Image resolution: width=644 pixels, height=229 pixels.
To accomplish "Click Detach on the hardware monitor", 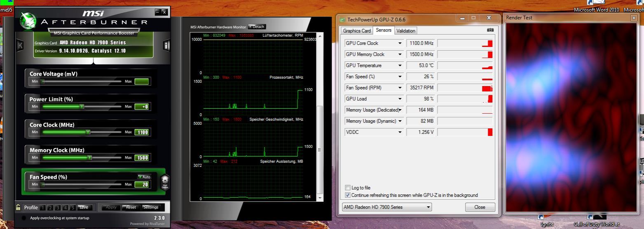I will 257,27.
